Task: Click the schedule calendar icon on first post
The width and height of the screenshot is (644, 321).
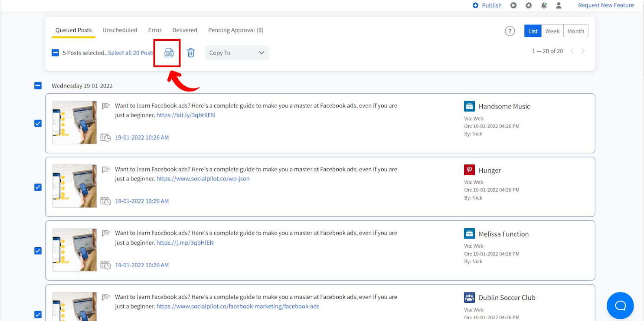Action: [105, 138]
